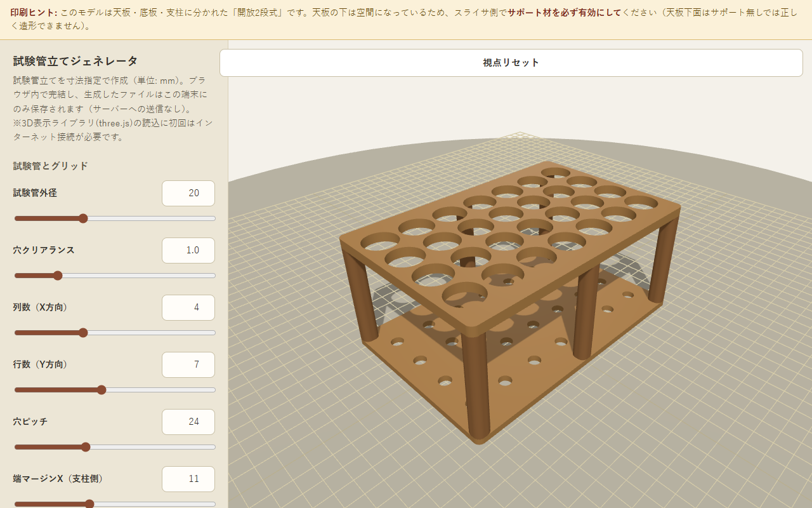This screenshot has width=812, height=508.
Task: Adjust the 列数（X方向） slider
Action: (115, 333)
